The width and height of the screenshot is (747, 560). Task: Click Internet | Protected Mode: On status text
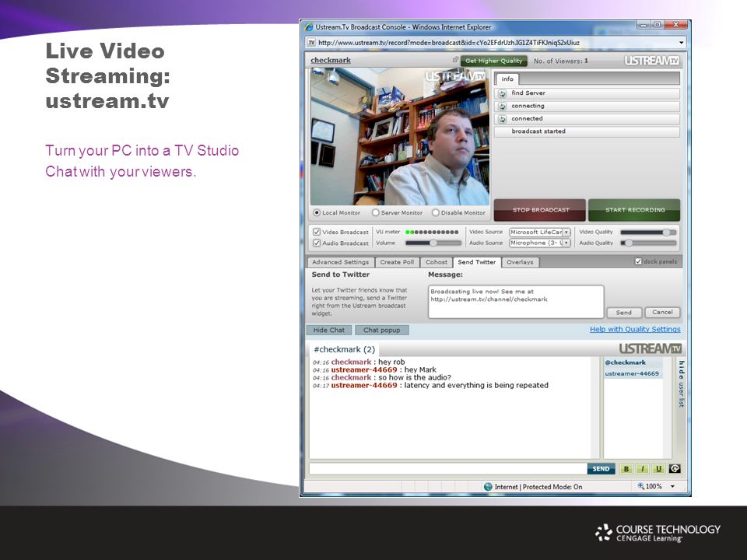(x=538, y=487)
